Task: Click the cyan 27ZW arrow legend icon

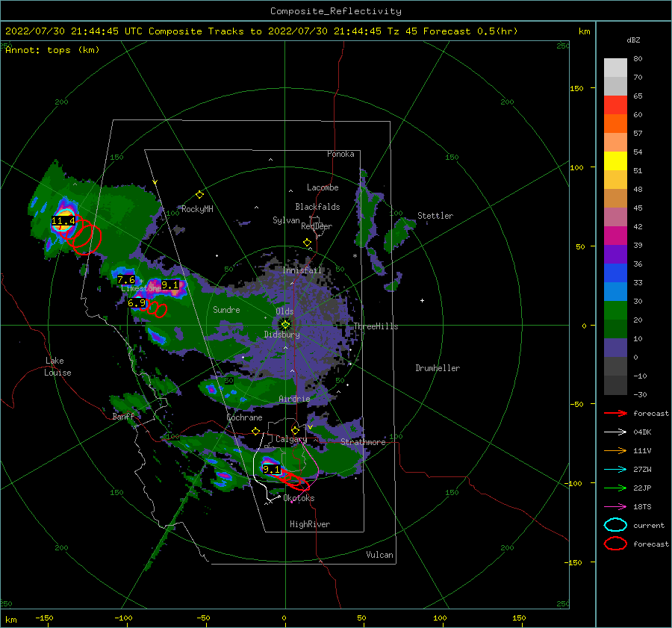Action: pos(615,470)
